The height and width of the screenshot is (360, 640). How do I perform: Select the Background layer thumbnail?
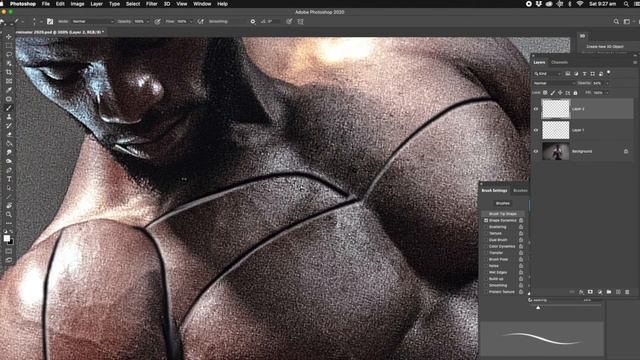(556, 151)
